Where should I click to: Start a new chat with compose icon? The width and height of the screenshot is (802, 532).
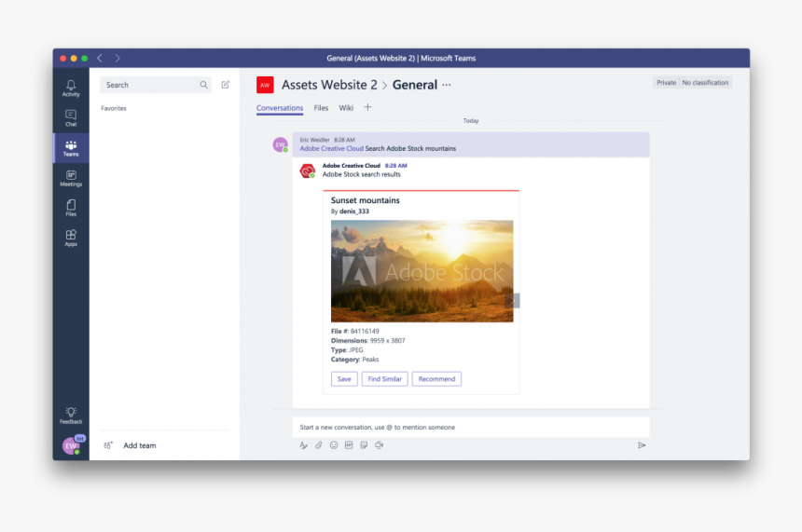coord(225,85)
